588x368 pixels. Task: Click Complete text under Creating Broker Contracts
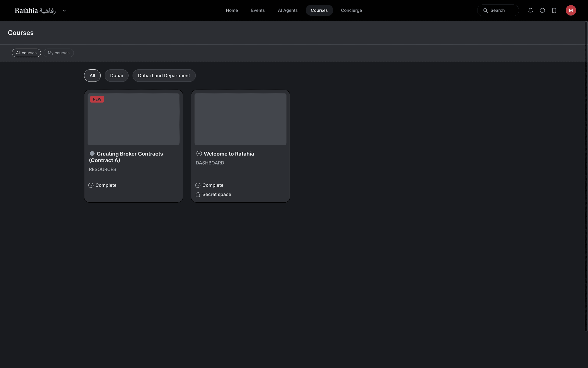(106, 185)
